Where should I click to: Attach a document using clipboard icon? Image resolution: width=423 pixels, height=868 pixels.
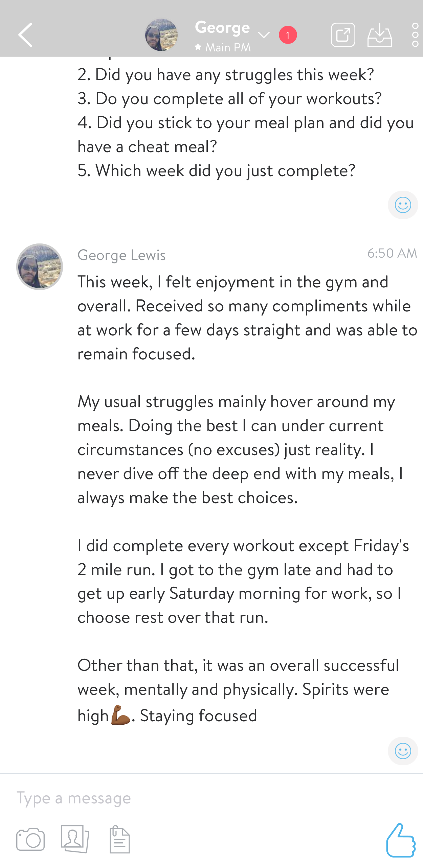pos(119,839)
